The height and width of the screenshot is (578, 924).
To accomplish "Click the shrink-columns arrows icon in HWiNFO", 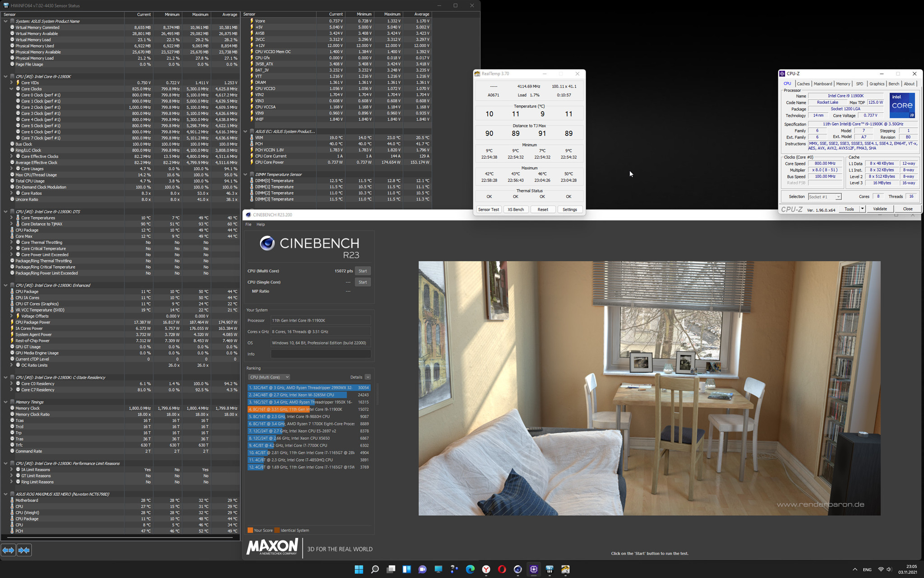I will [24, 550].
